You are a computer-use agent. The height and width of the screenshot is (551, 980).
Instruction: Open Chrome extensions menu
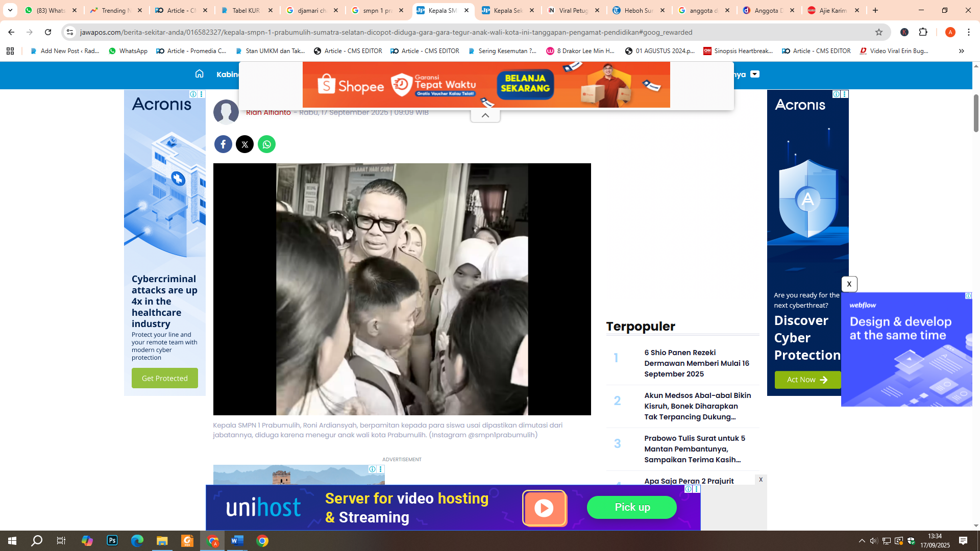(923, 32)
